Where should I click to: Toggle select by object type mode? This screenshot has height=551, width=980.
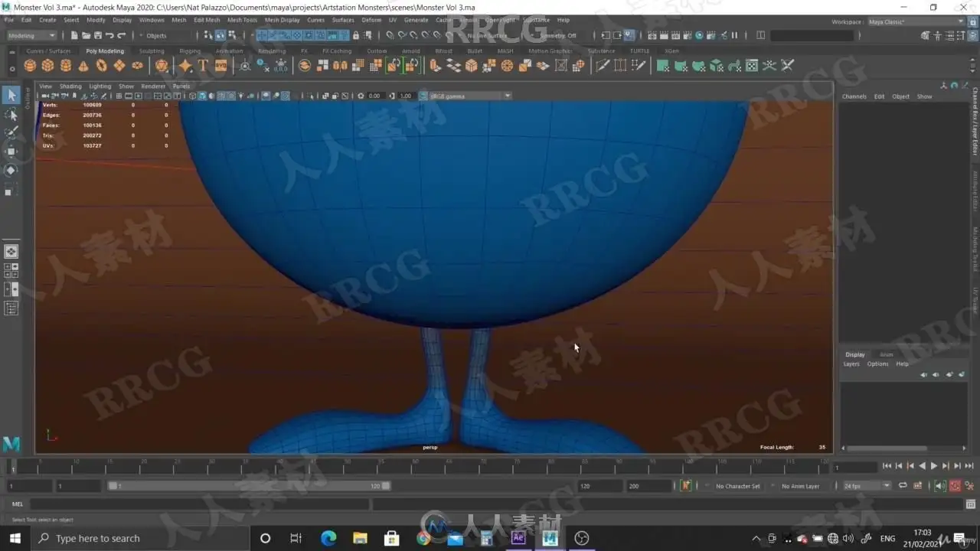click(x=220, y=35)
